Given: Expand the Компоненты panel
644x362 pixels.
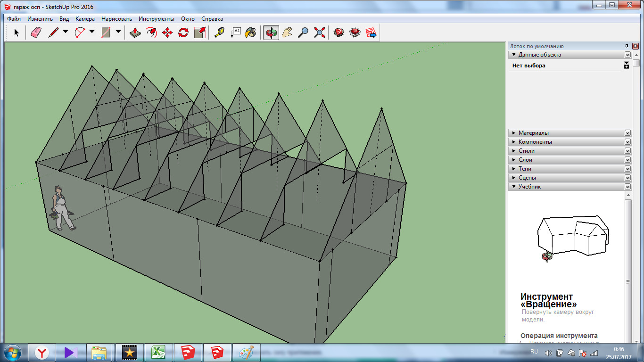Looking at the screenshot, I should (x=514, y=142).
